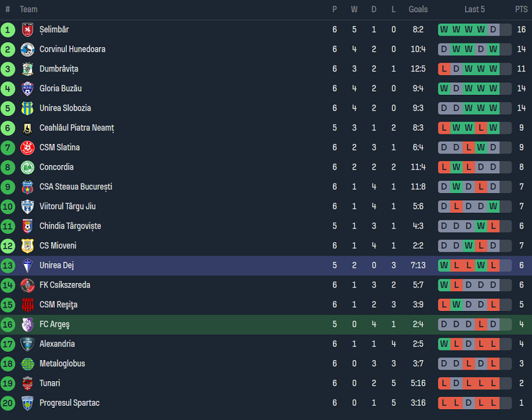Select the FC Argeș team name
532x420 pixels.
(x=55, y=325)
